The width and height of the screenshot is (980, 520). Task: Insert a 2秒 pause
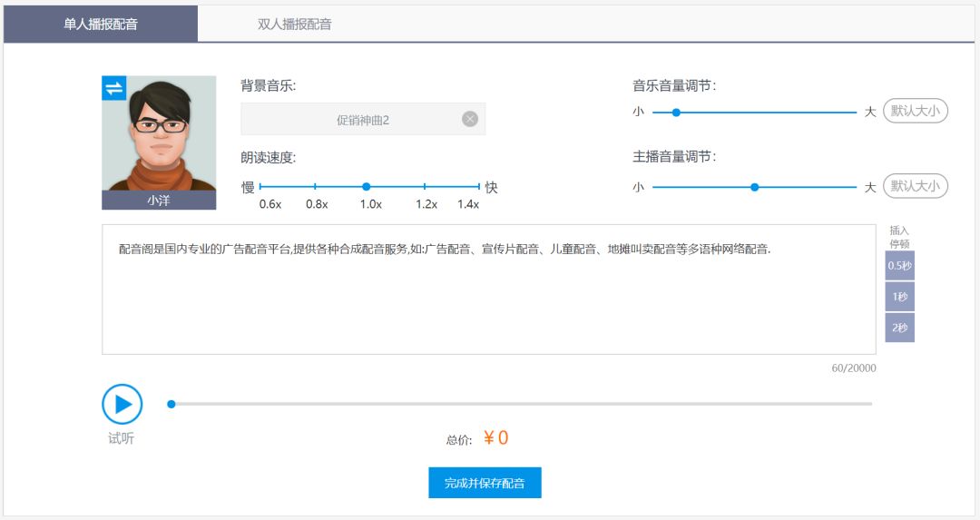tap(899, 328)
